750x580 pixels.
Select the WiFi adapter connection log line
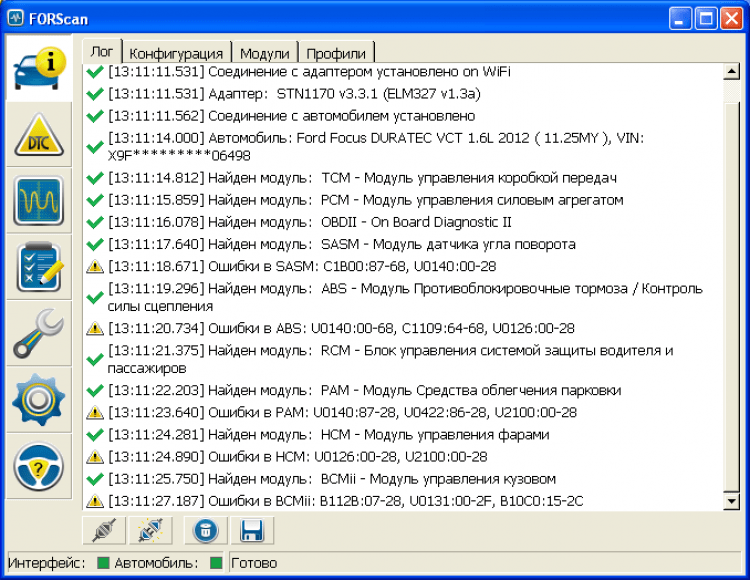tap(309, 72)
